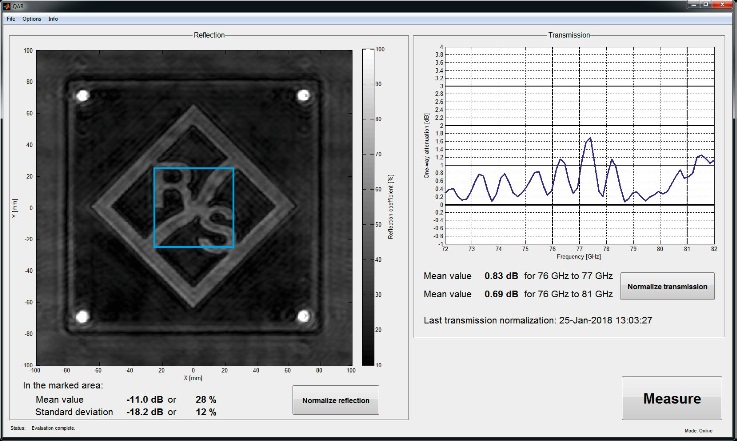
Task: Click 'In the marked area:' label
Action: [63, 385]
